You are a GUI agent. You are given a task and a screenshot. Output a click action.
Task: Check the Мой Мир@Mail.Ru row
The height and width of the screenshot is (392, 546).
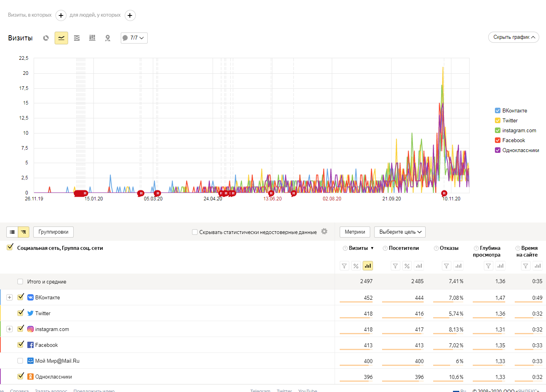(x=20, y=361)
